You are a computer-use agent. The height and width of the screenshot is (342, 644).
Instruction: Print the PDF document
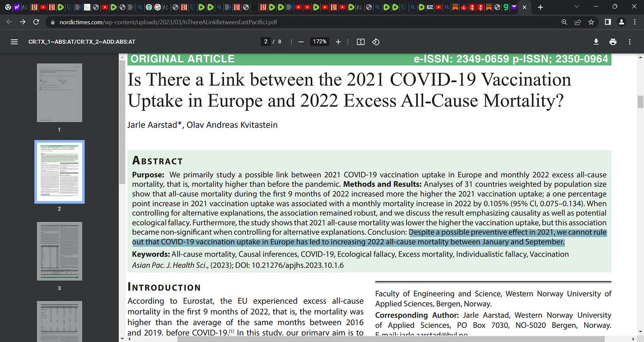click(x=613, y=42)
